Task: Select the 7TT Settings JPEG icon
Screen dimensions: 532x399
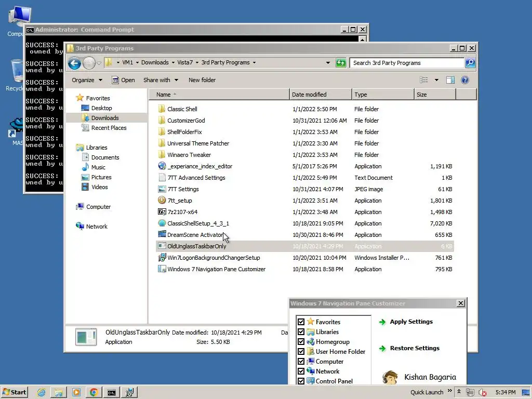Action: [162, 189]
